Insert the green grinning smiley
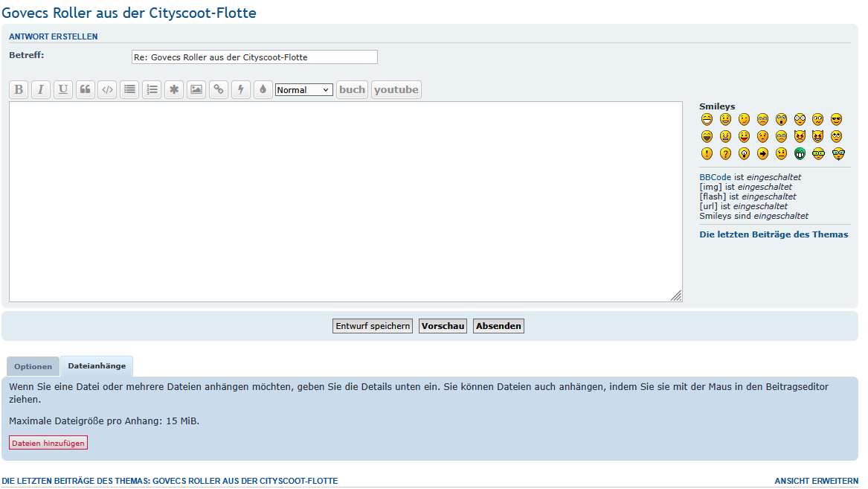Screen dimensions: 868x489 pos(800,154)
